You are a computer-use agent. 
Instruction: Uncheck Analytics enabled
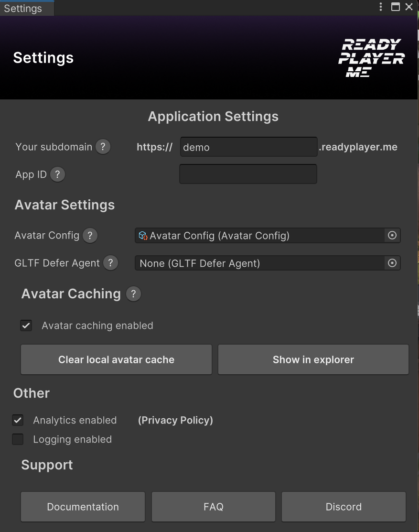point(18,420)
